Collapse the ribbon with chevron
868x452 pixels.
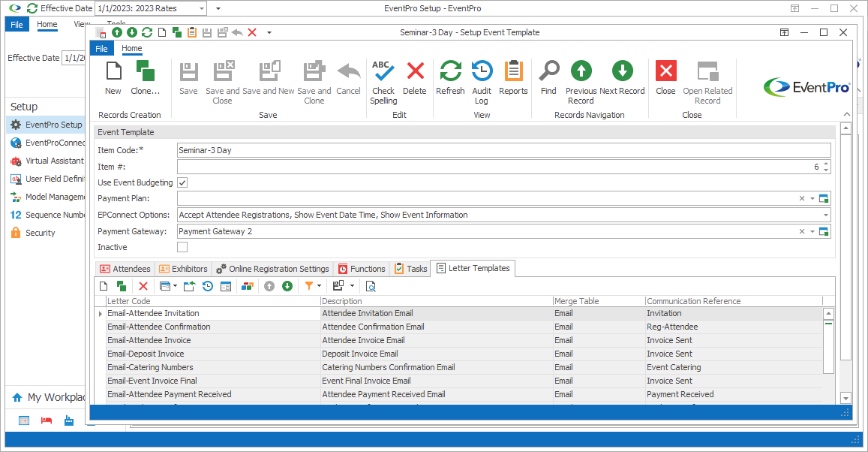coord(846,114)
